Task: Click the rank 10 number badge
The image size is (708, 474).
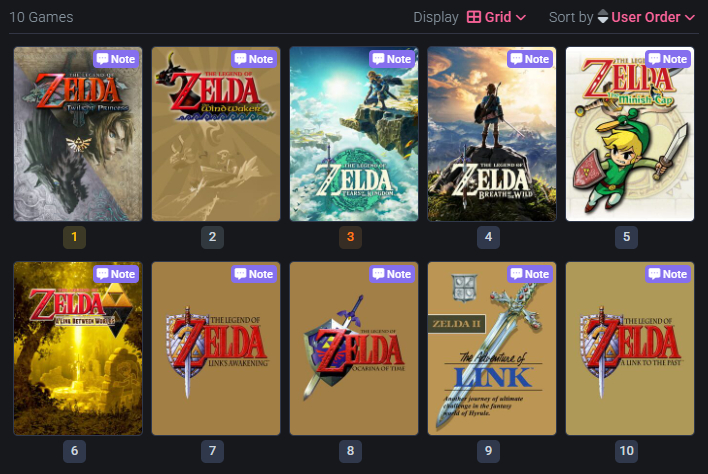Action: coord(626,451)
